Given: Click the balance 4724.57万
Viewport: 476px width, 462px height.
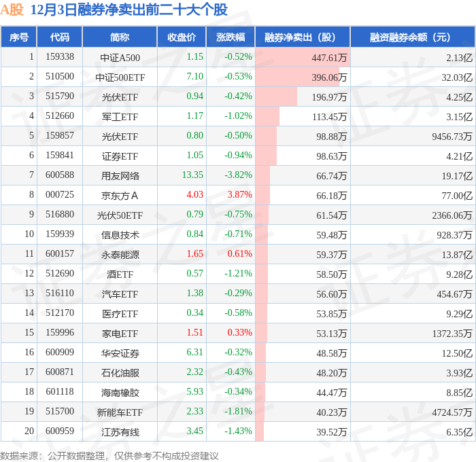Looking at the screenshot, I should click(x=452, y=412).
